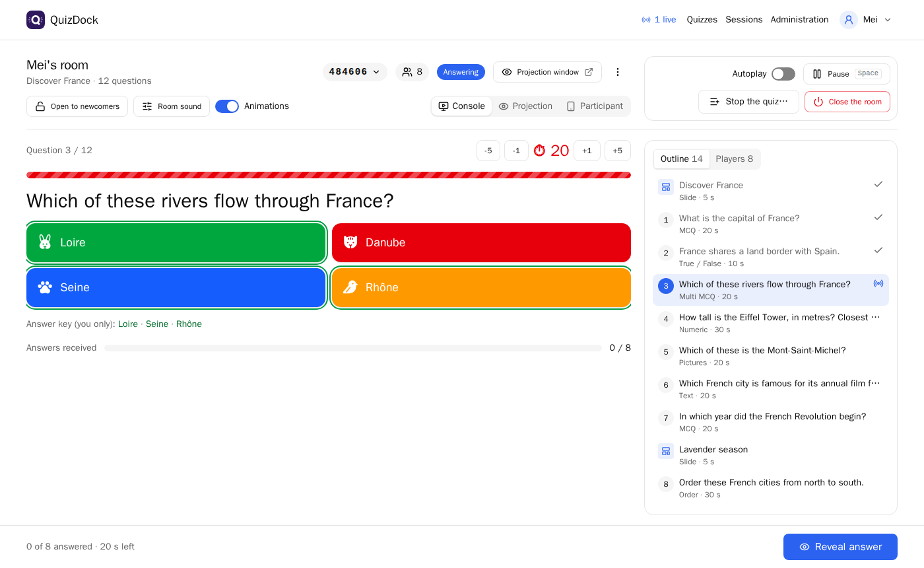This screenshot has height=568, width=924.
Task: Subtract 1 second from the timer
Action: click(x=516, y=151)
